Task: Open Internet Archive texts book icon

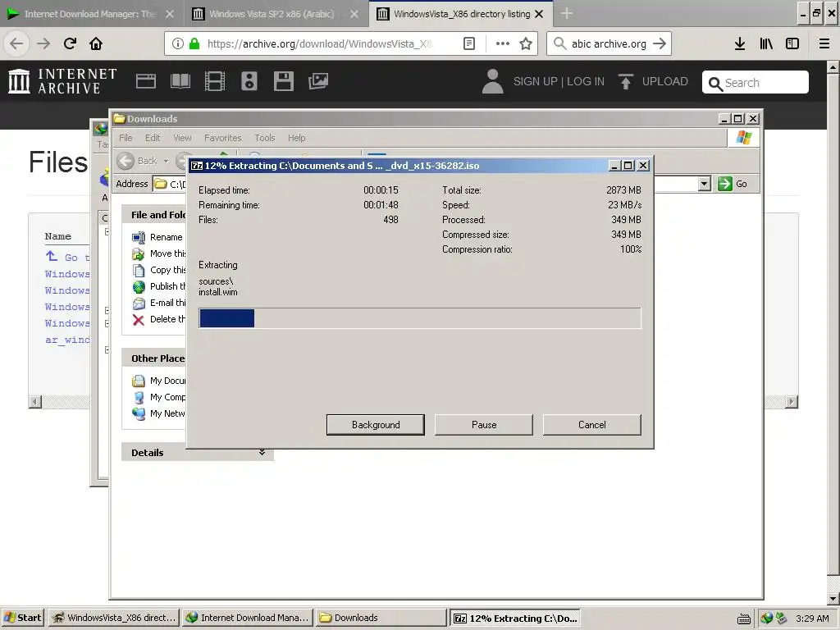Action: pos(180,81)
